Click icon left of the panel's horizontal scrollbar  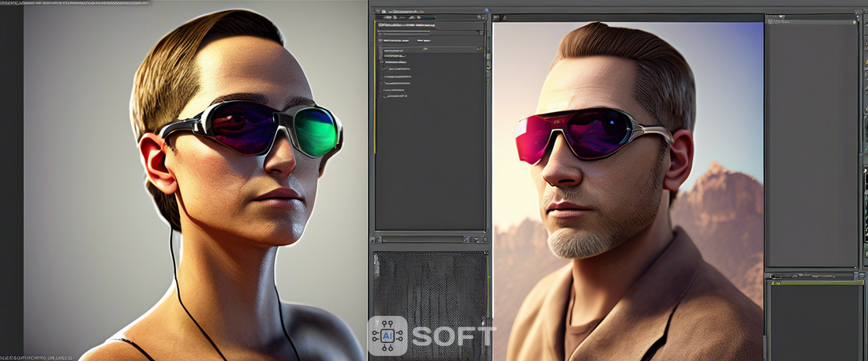tap(377, 238)
